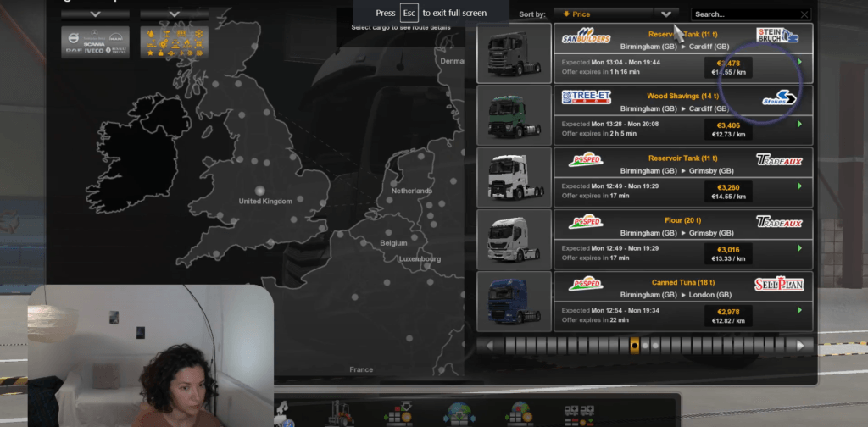Select the Canned Tuna (18 t) cargo title
Image resolution: width=868 pixels, height=427 pixels.
[x=682, y=283]
